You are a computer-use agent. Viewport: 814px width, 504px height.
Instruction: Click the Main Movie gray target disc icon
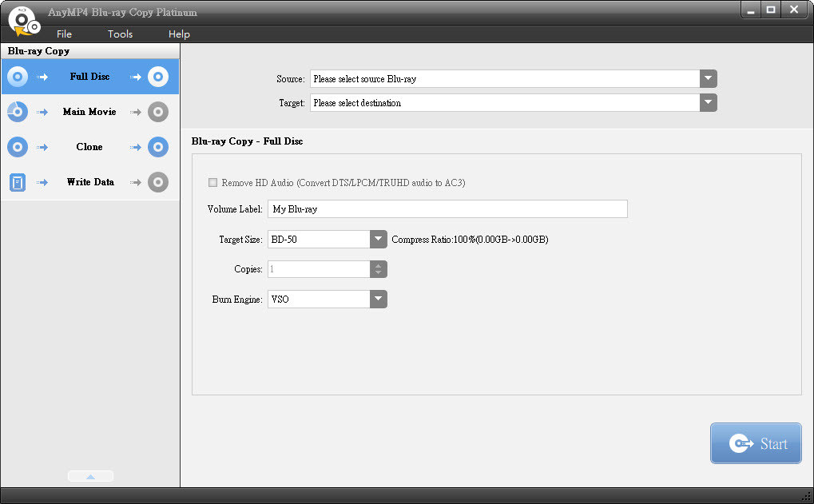click(158, 112)
